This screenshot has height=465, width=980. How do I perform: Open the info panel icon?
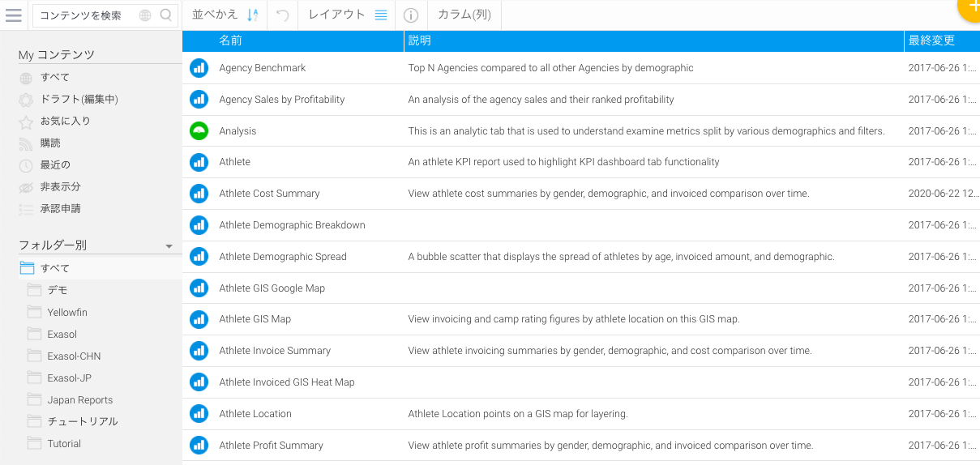[411, 15]
